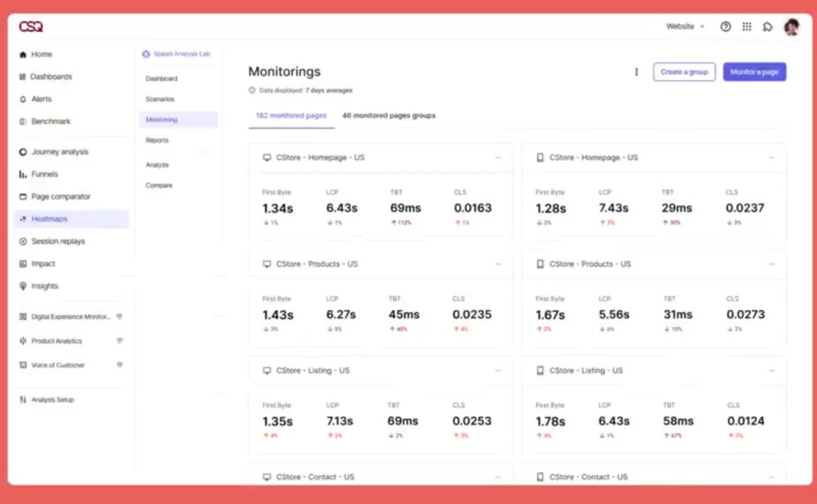The image size is (817, 504).
Task: Click the Create a group button
Action: pos(684,72)
